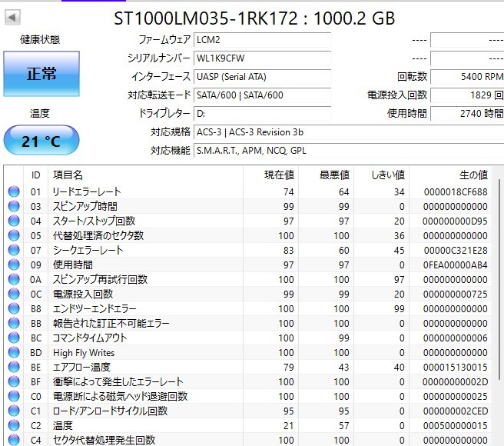The image size is (504, 446).
Task: Click the 最悪値 column header
Action: click(x=326, y=175)
